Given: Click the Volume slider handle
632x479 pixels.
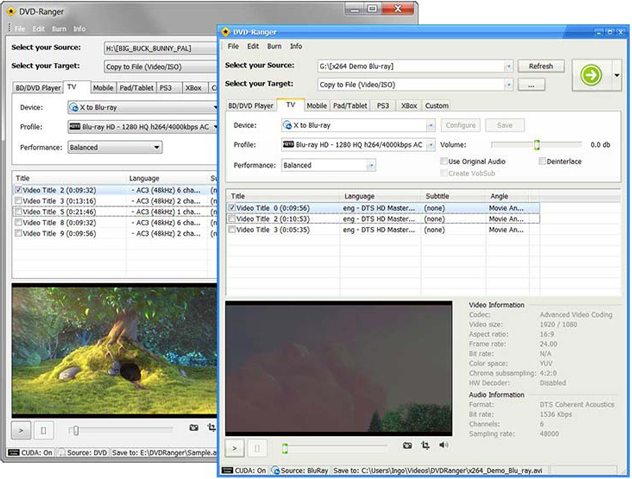Looking at the screenshot, I should [537, 145].
